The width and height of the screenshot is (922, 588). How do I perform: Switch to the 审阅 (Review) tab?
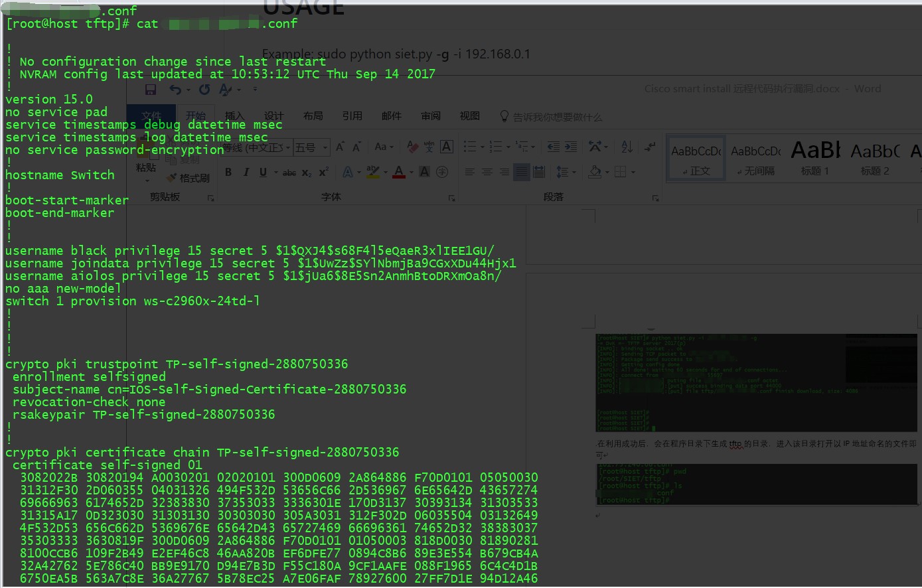(431, 116)
